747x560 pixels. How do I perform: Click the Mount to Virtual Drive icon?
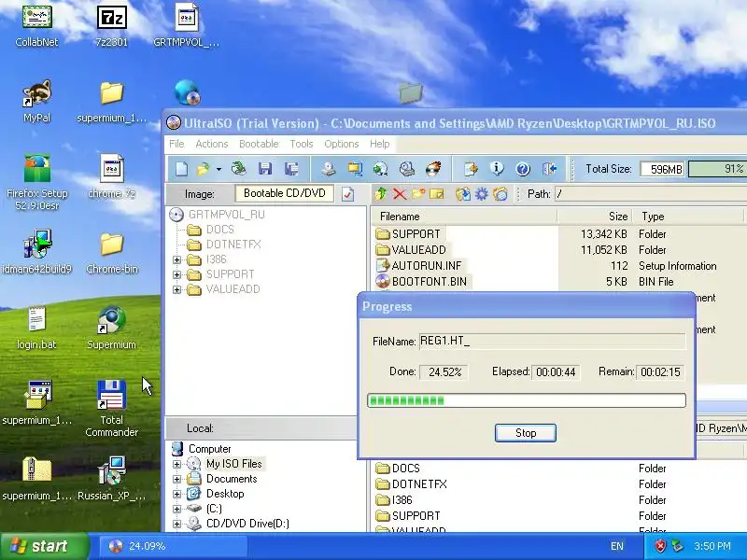tap(406, 169)
